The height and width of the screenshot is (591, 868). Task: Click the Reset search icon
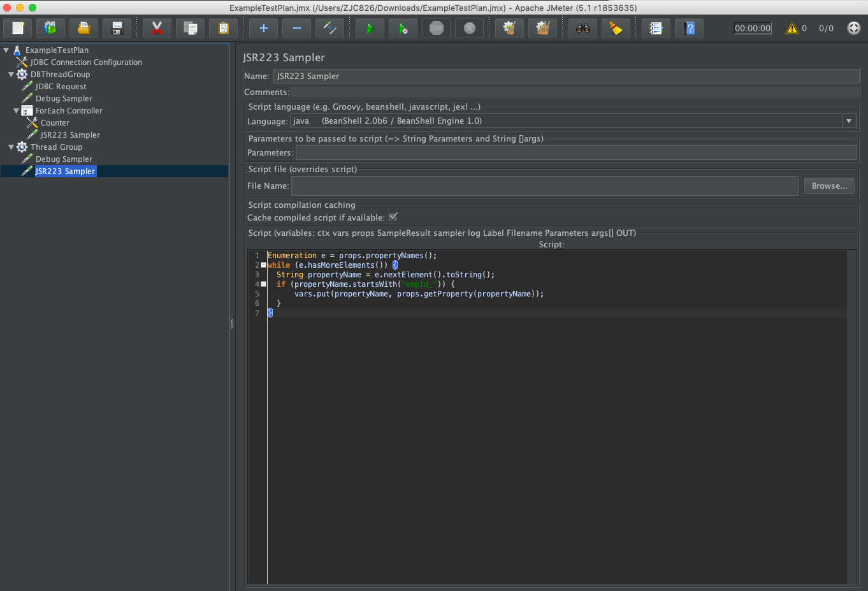pyautogui.click(x=616, y=28)
